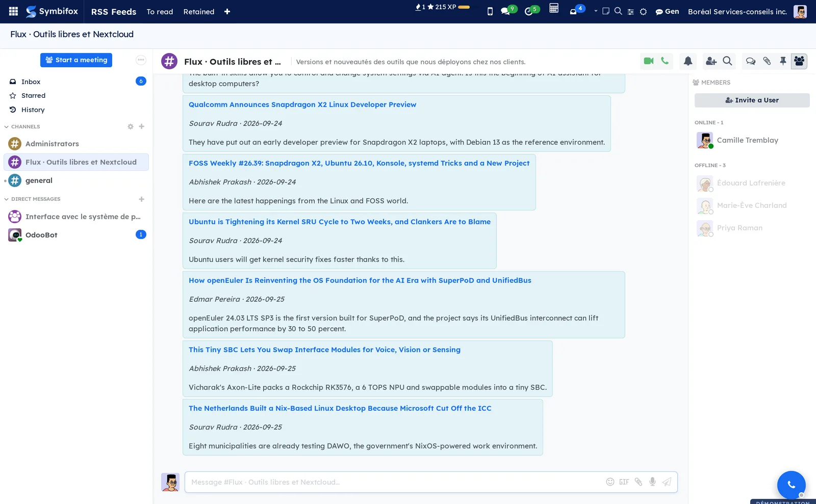Viewport: 816px width, 504px height.
Task: Open the OdooBot conversation
Action: pos(76,235)
